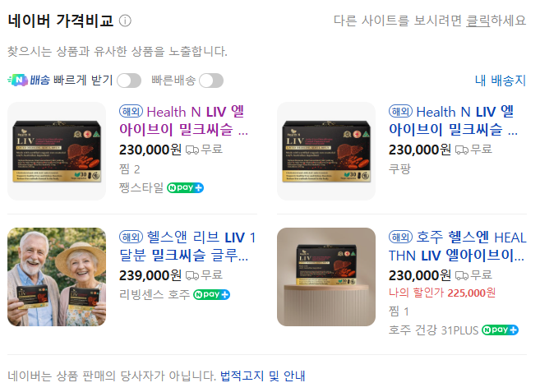
Task: Click the info icon beside 네이버 가격비교
Action: 125,21
